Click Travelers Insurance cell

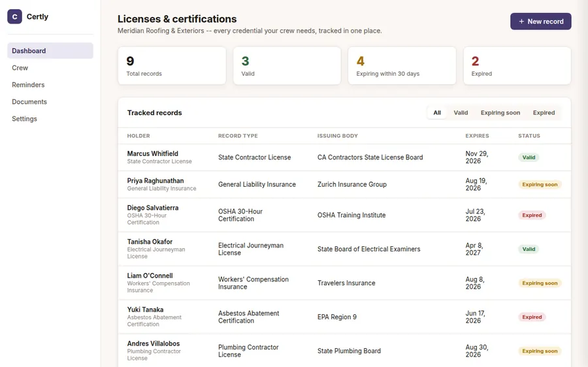coord(346,283)
